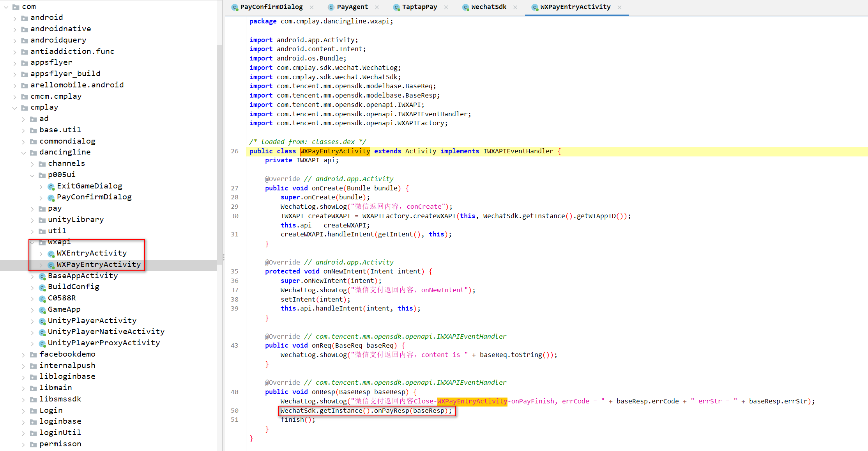Click the WXEntryActivity class icon
868x451 pixels.
click(51, 254)
